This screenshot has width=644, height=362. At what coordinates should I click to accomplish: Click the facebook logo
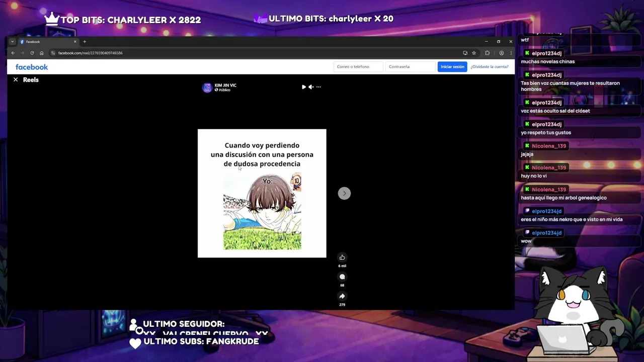(x=32, y=67)
